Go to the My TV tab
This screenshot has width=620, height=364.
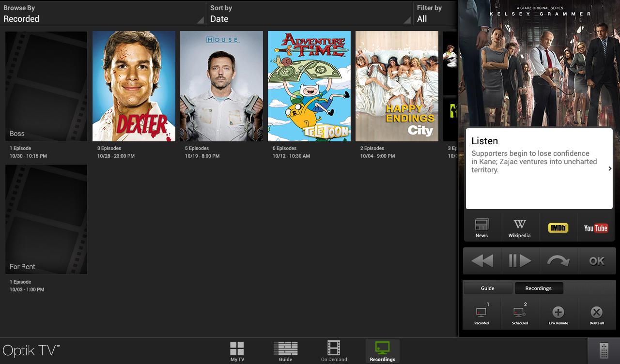(x=237, y=350)
